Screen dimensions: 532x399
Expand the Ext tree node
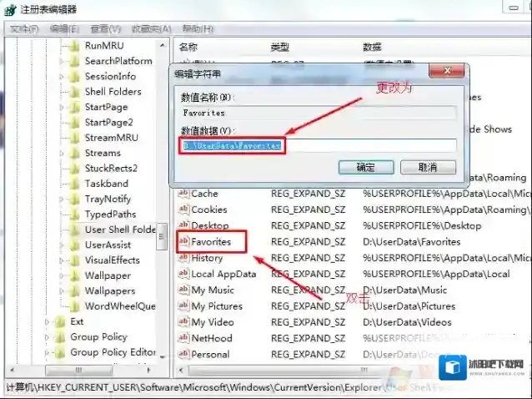(47, 321)
